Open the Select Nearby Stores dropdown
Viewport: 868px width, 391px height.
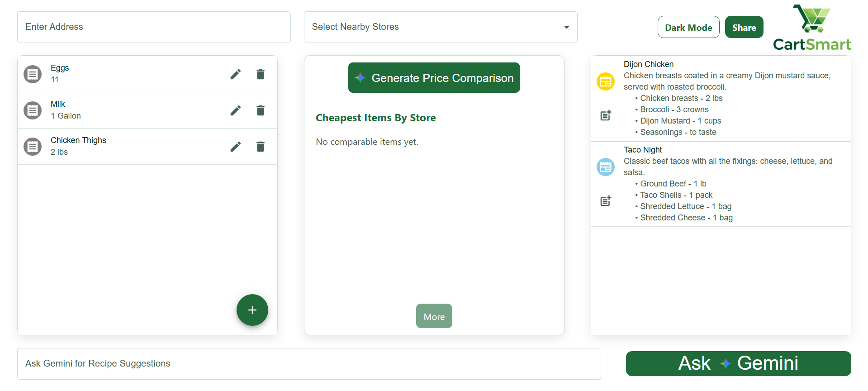click(440, 27)
